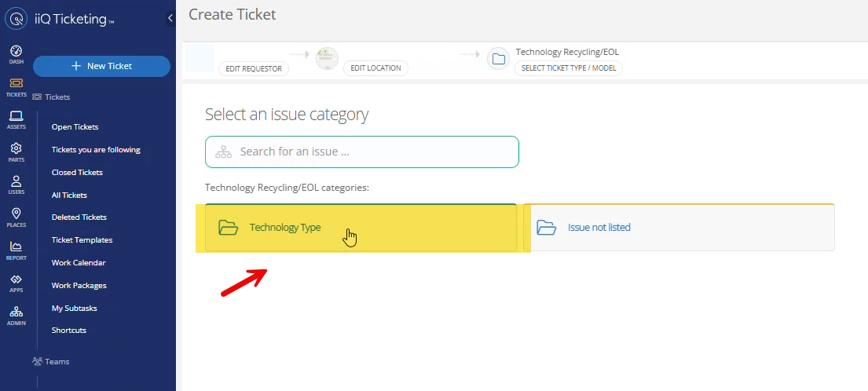Open the Places pin icon

[x=16, y=217]
